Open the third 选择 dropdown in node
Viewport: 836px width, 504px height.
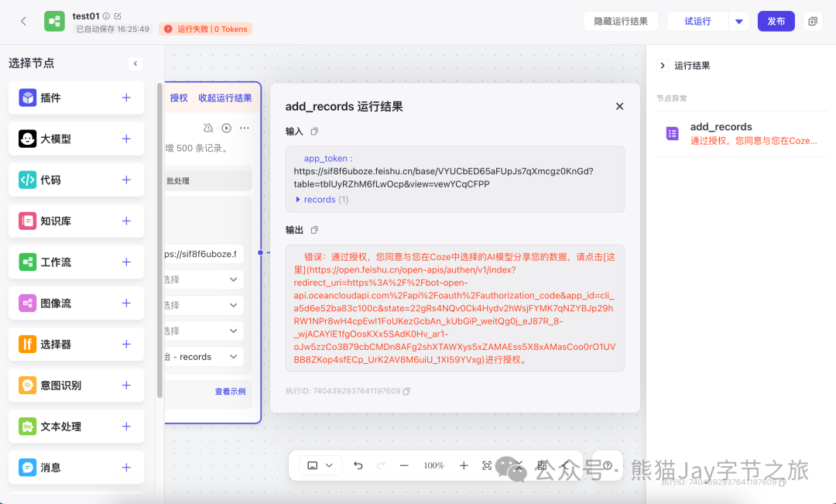(204, 331)
